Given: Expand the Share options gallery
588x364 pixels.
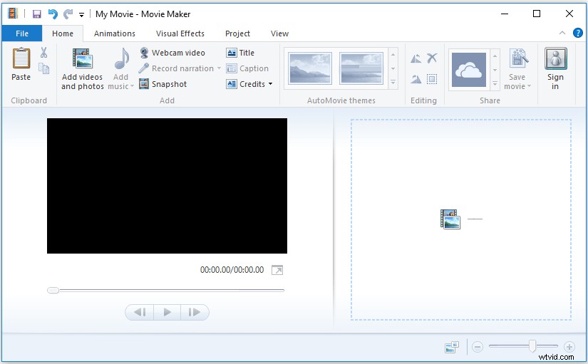Looking at the screenshot, I should [495, 83].
